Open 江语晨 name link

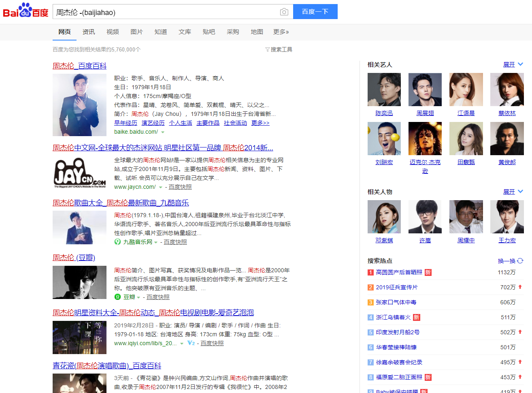pos(466,113)
